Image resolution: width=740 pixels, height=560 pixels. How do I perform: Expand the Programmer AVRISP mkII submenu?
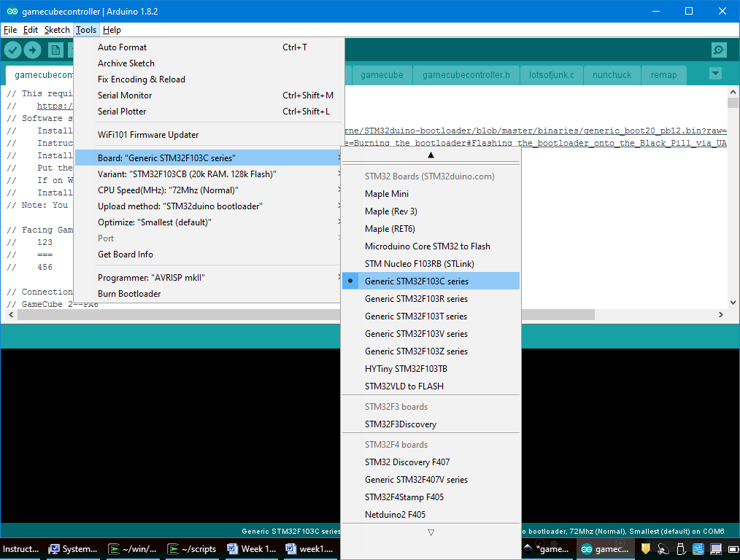(208, 278)
